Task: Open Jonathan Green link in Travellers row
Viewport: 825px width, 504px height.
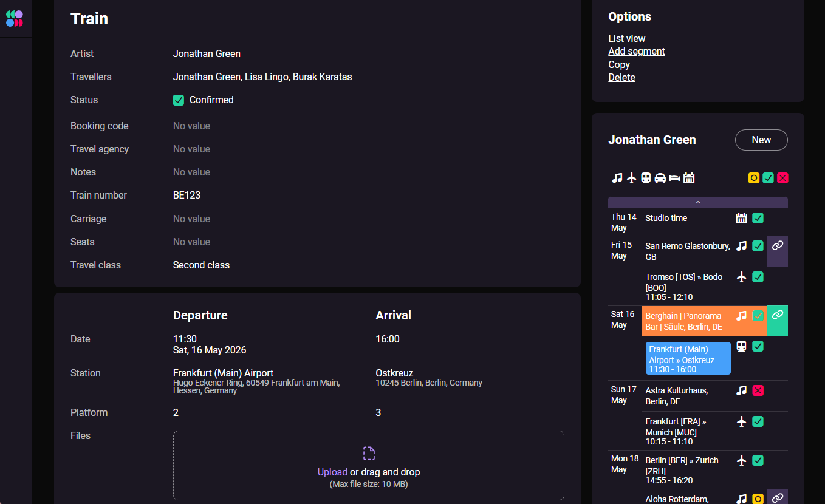Action: click(207, 77)
